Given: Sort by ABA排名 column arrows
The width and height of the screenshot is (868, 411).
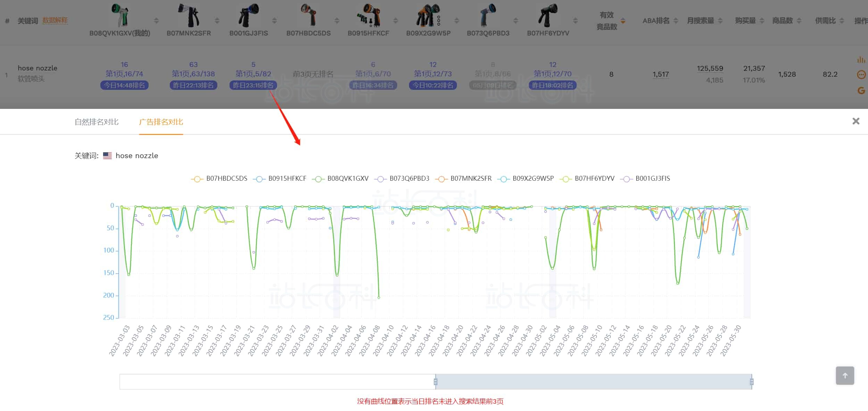Looking at the screenshot, I should click(x=676, y=21).
